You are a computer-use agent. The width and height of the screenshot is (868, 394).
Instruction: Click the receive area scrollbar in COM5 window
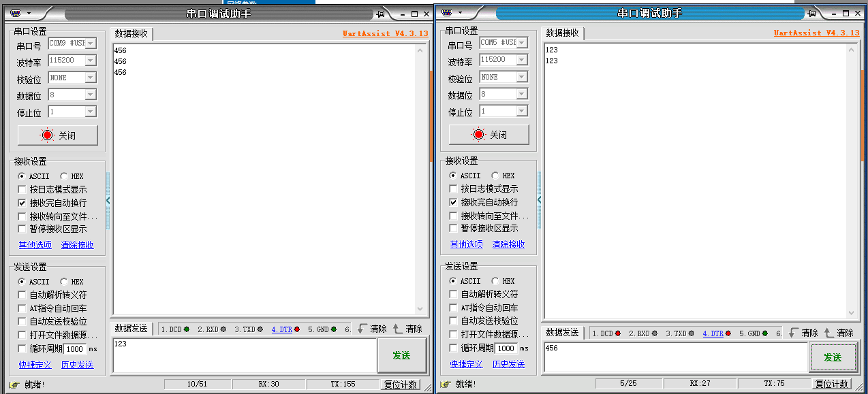coord(850,181)
